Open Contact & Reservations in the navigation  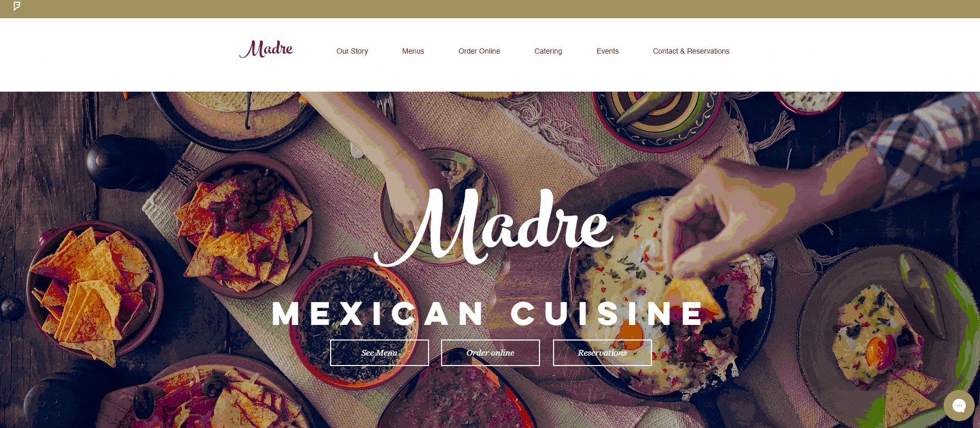[x=691, y=51]
